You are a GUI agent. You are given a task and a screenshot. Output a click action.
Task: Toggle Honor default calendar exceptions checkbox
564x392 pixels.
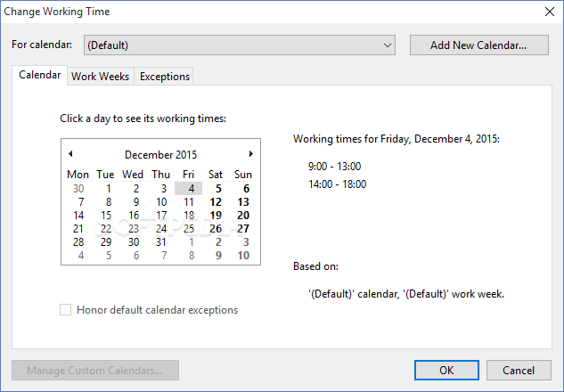click(65, 310)
